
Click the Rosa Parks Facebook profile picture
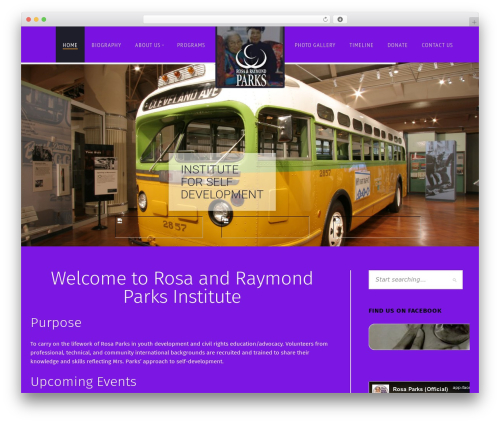[380, 389]
